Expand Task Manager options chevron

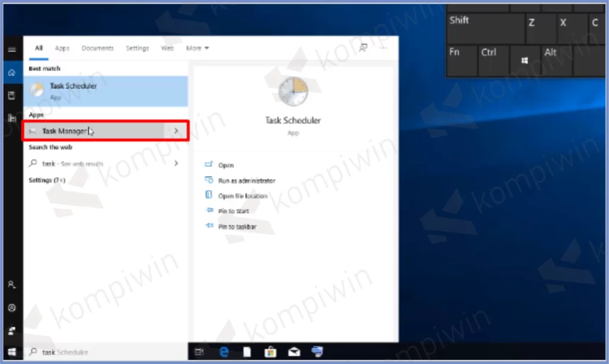(175, 131)
